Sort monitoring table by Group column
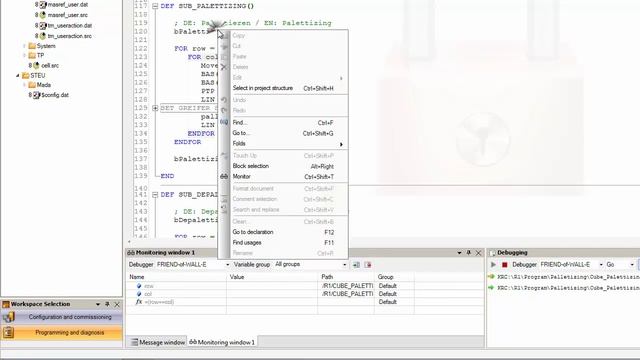Screen dimensions: 640x360 click(x=394, y=277)
